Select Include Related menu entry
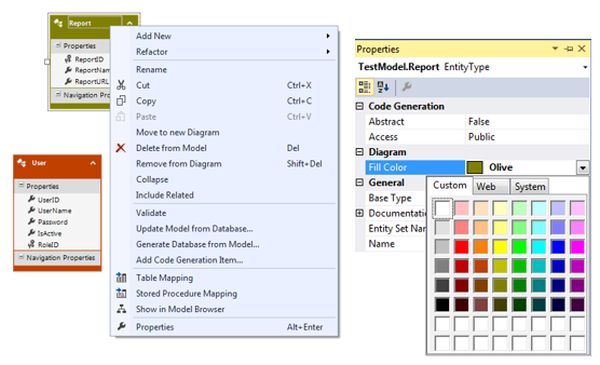Screen dimensions: 600x365 pyautogui.click(x=235, y=195)
